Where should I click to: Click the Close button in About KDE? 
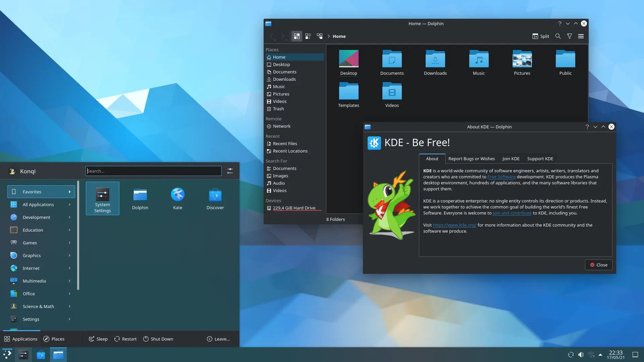pos(598,265)
